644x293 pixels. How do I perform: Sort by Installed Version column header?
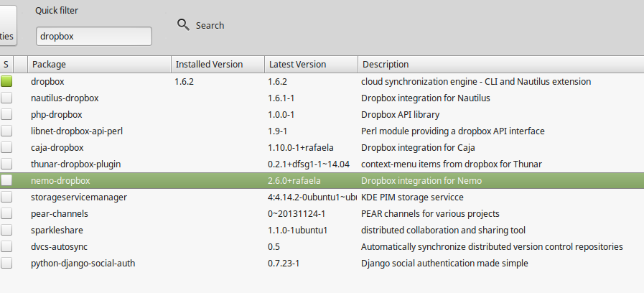(x=218, y=65)
